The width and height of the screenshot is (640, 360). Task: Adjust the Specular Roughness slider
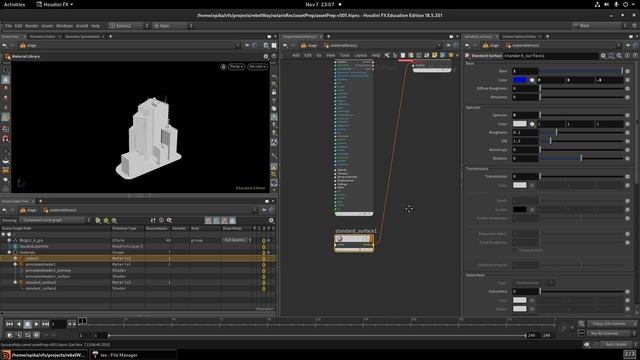point(582,132)
